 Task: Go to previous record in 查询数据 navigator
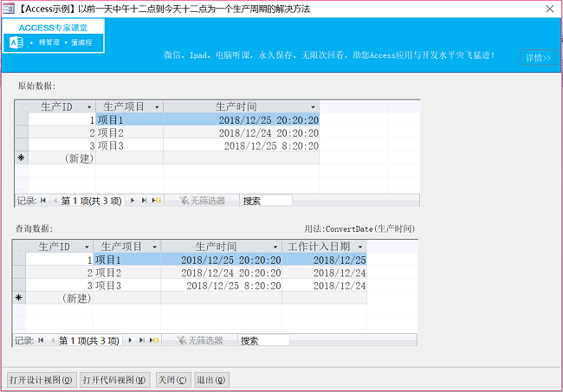[53, 340]
